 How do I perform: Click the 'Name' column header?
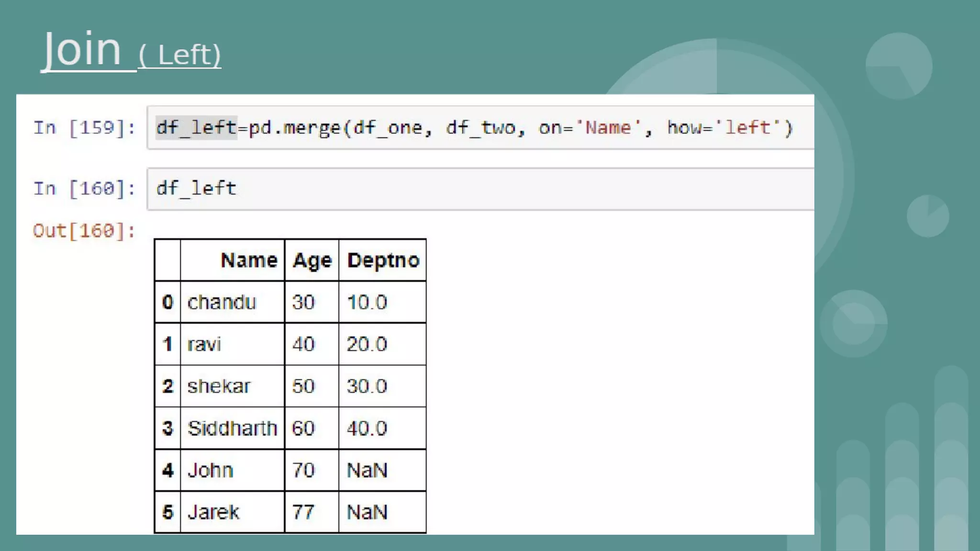point(248,260)
